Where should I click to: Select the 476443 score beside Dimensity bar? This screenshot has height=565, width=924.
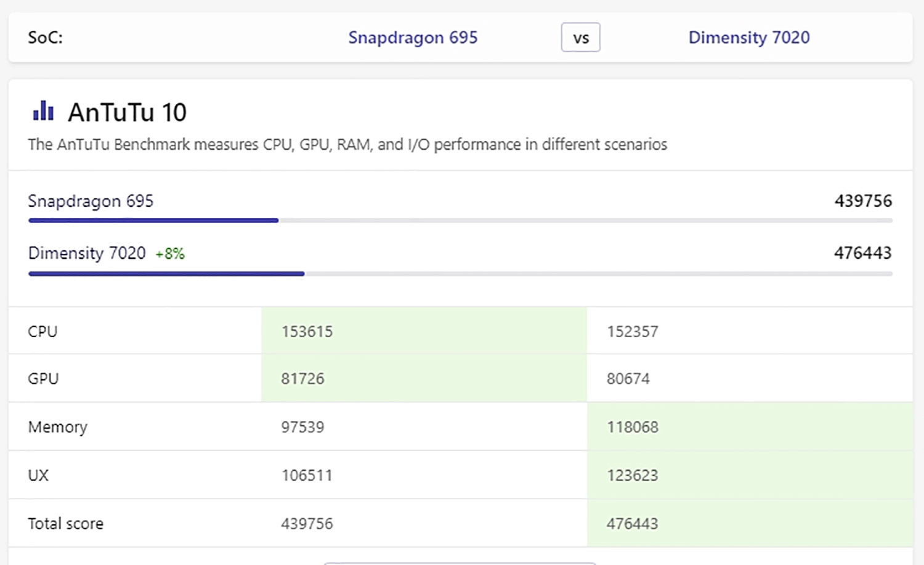click(863, 253)
